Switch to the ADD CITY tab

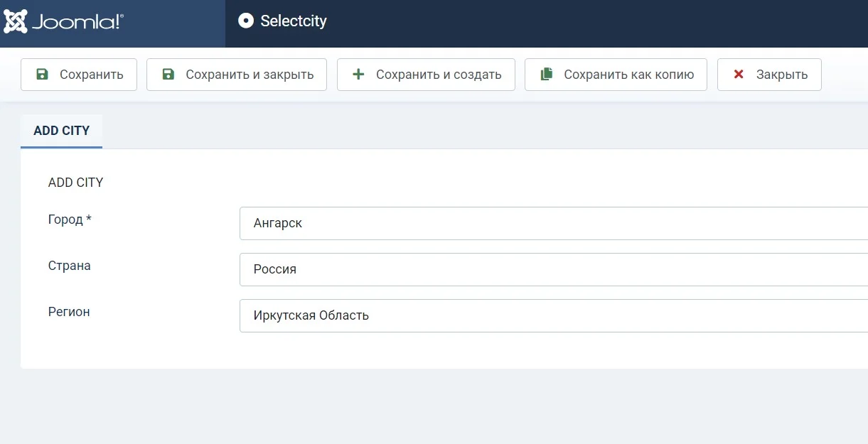click(x=62, y=131)
